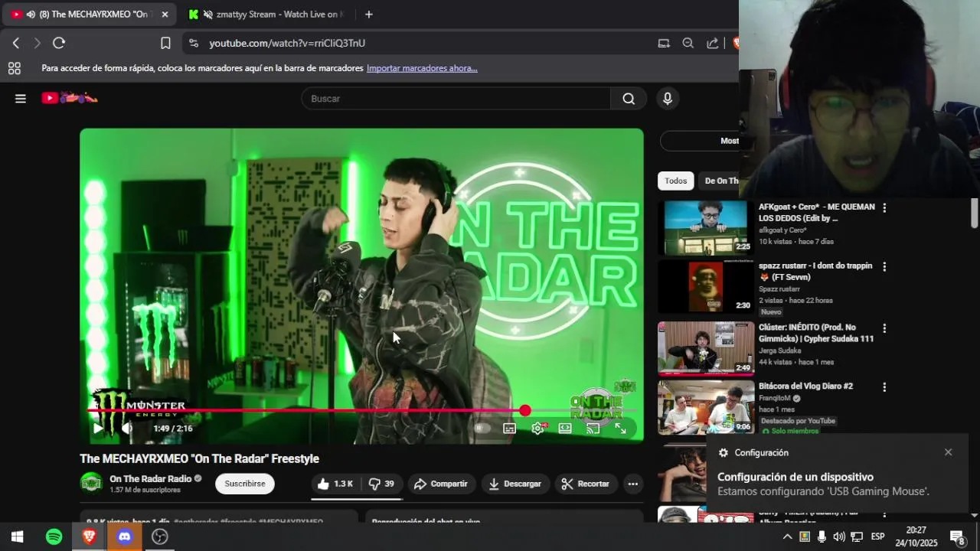
Task: Open Discord from the taskbar
Action: 124,536
